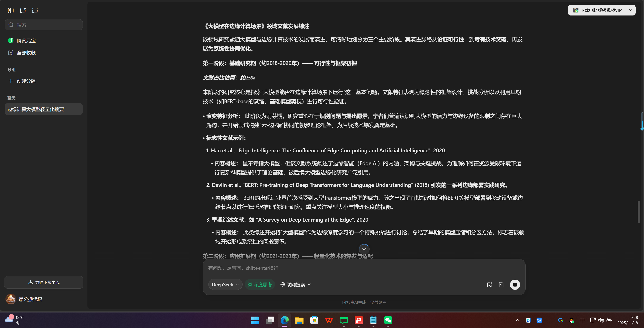The image size is (644, 328).
Task: Open QQ from the system tray
Action: coord(572,320)
